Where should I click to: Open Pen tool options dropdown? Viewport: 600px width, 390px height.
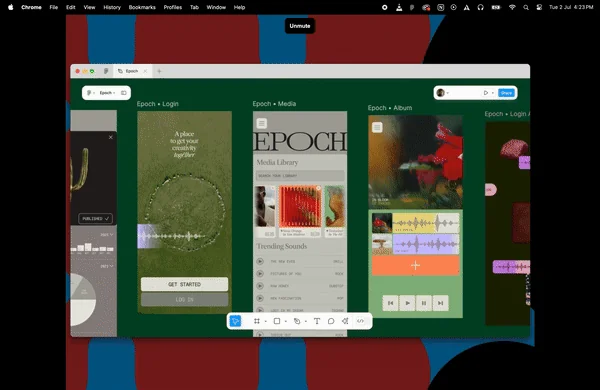point(305,321)
